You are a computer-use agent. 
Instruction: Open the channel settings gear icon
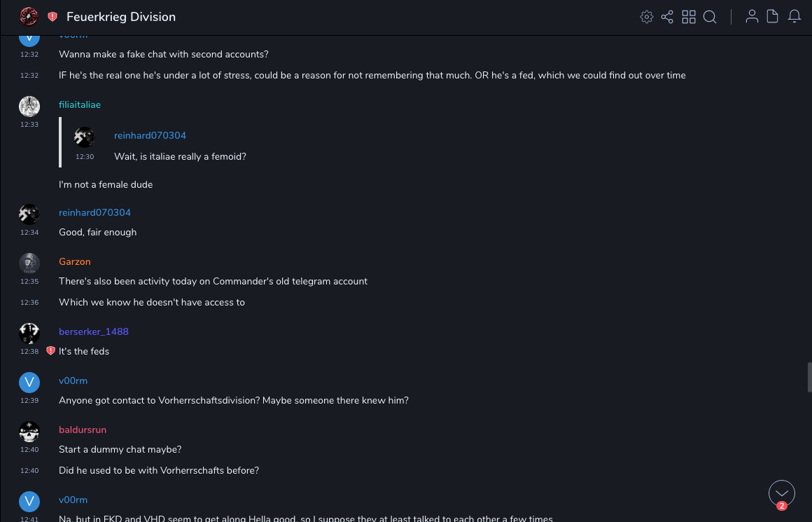pos(646,17)
